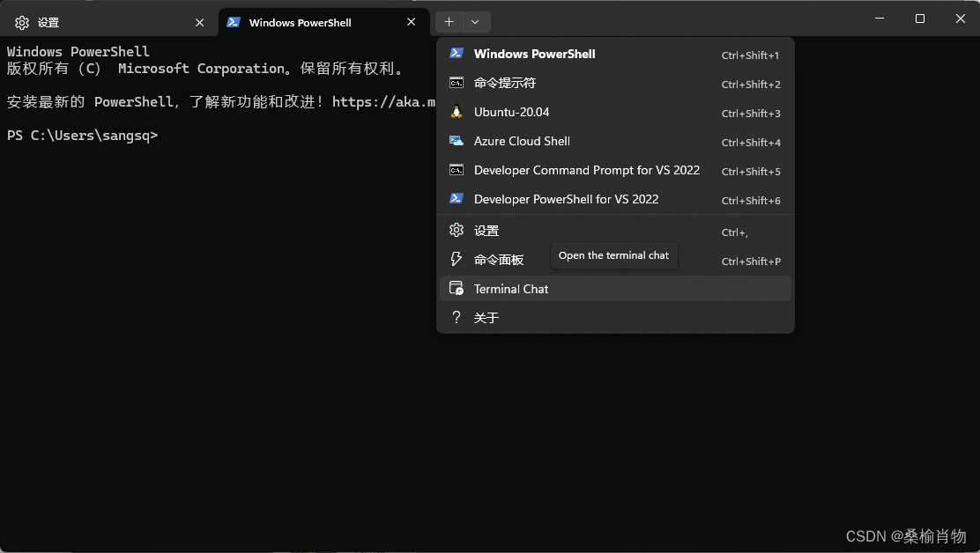
Task: Collapse the new tab dropdown chevron
Action: 476,22
